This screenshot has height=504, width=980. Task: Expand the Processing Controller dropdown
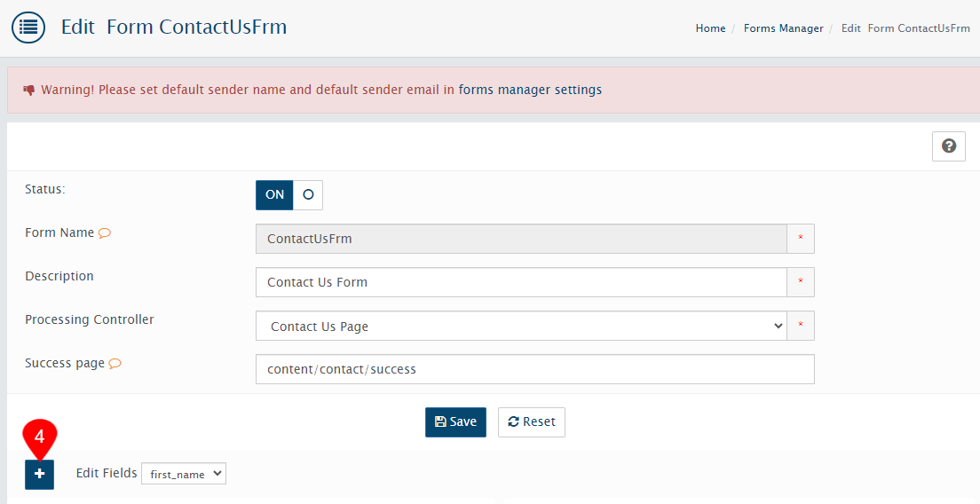pos(520,327)
